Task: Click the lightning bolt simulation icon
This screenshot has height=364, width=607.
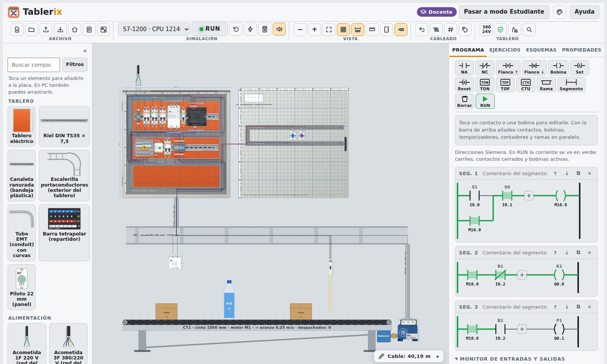Action: 250,29
